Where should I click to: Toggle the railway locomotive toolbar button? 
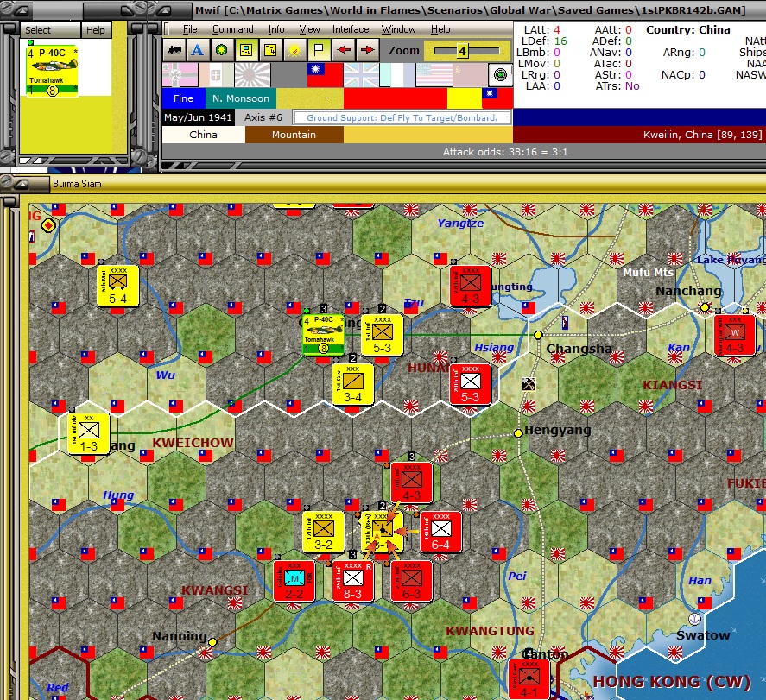pyautogui.click(x=174, y=50)
